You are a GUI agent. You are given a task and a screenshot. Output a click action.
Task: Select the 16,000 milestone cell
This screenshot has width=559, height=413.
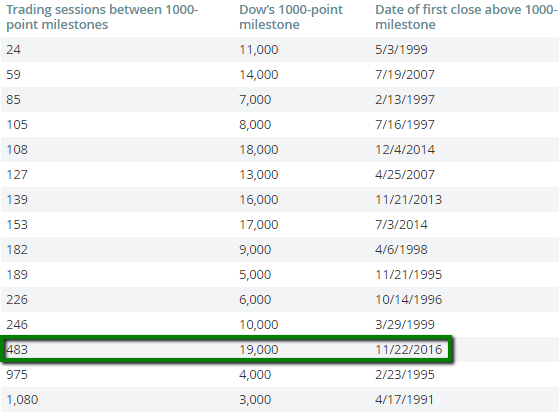259,199
